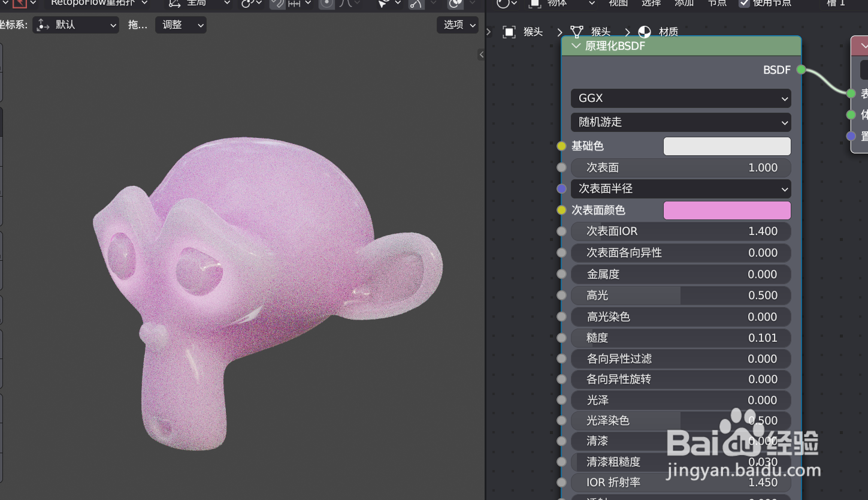Open the 节点 menu in node editor
Screen dimensions: 868x500
(x=717, y=3)
